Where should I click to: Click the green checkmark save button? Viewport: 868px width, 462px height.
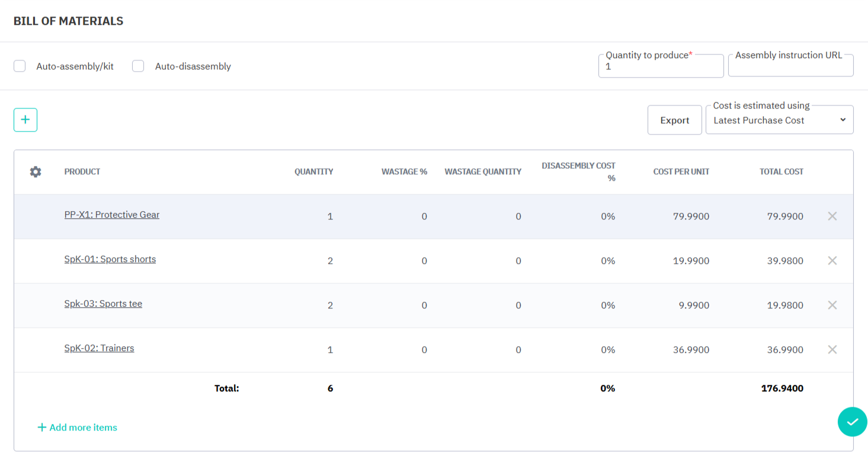point(853,422)
